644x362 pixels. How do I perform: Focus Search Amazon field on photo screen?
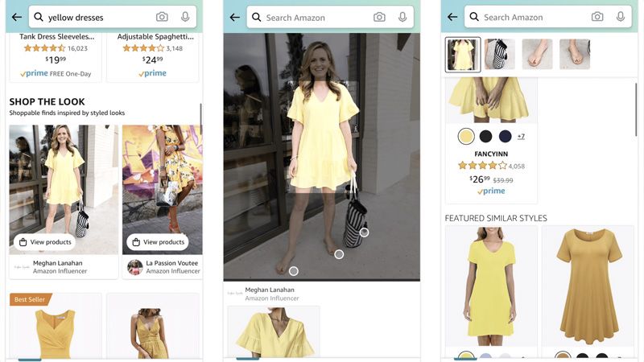330,17
